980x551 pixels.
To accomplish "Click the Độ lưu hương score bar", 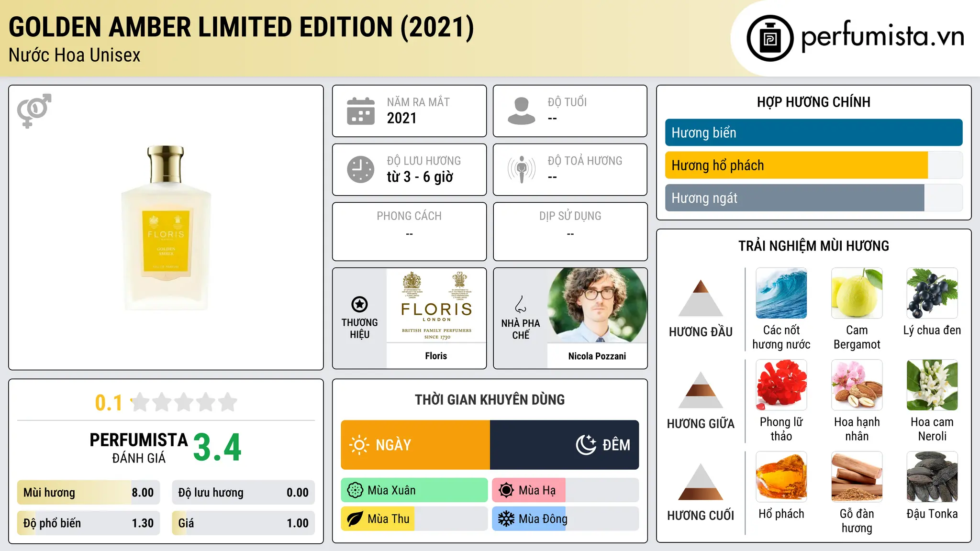I will 244,492.
